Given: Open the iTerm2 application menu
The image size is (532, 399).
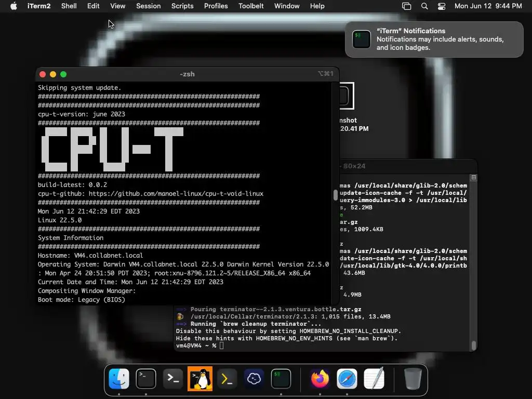Looking at the screenshot, I should pos(39,6).
